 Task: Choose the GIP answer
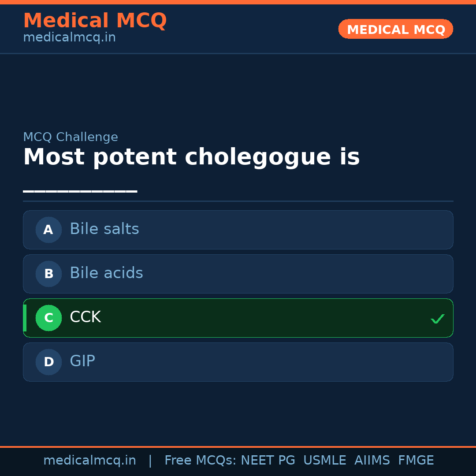click(x=82, y=361)
